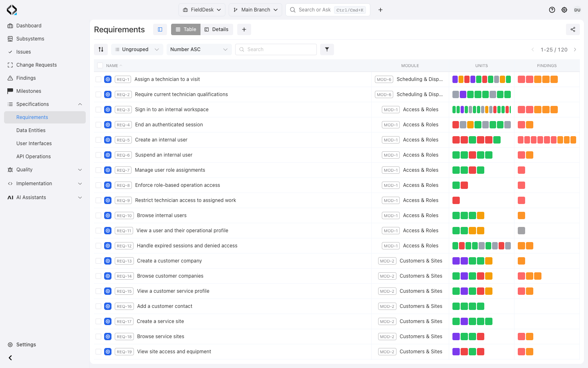Click the red unit swatch for REQ-9

[x=456, y=200]
